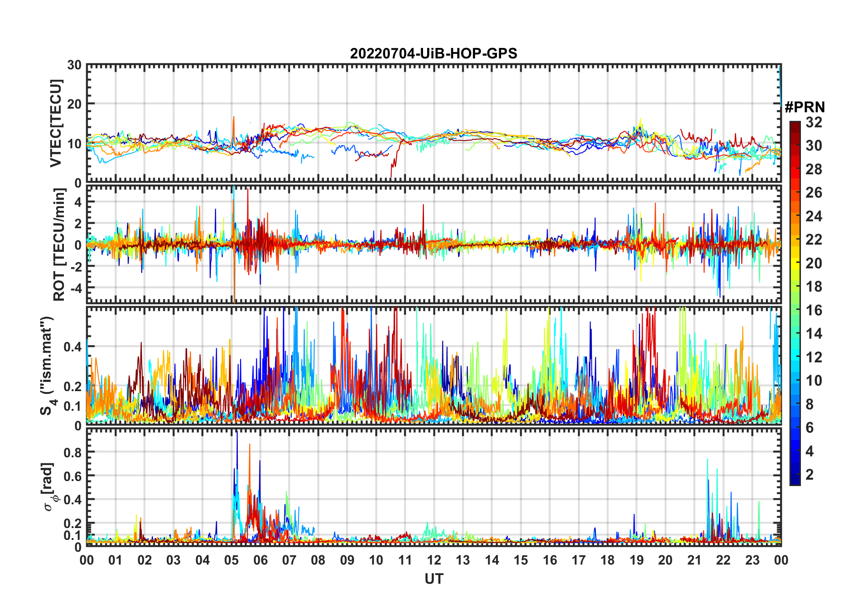Click the 30 tick on the VTEC axis
Screen dimensions: 868x607
point(74,65)
